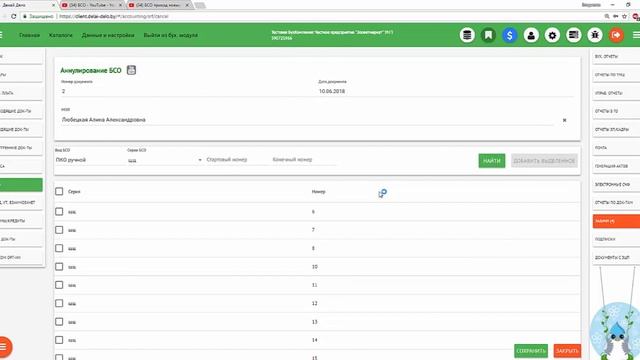Reload the page with browser refresh icon
This screenshot has width=640, height=360.
13,16
